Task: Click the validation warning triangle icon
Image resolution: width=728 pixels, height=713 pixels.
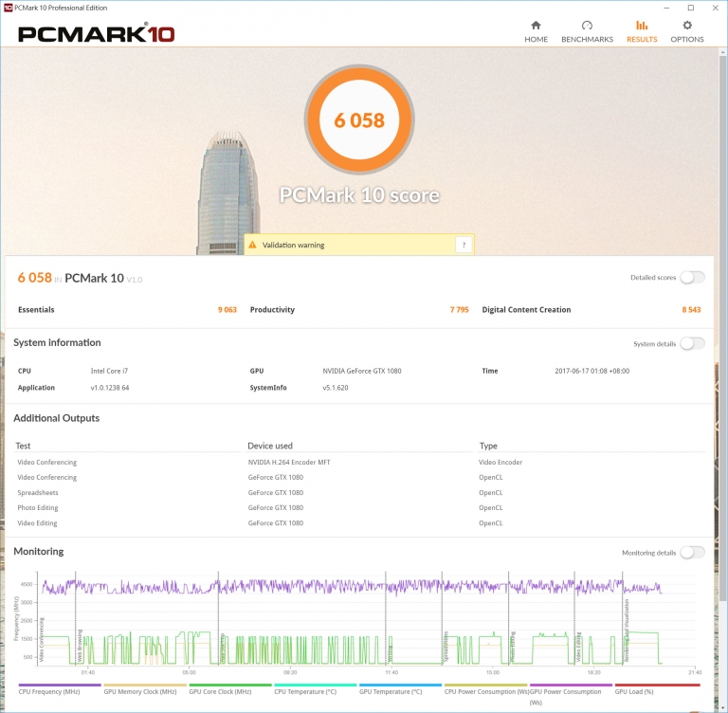Action: [252, 245]
